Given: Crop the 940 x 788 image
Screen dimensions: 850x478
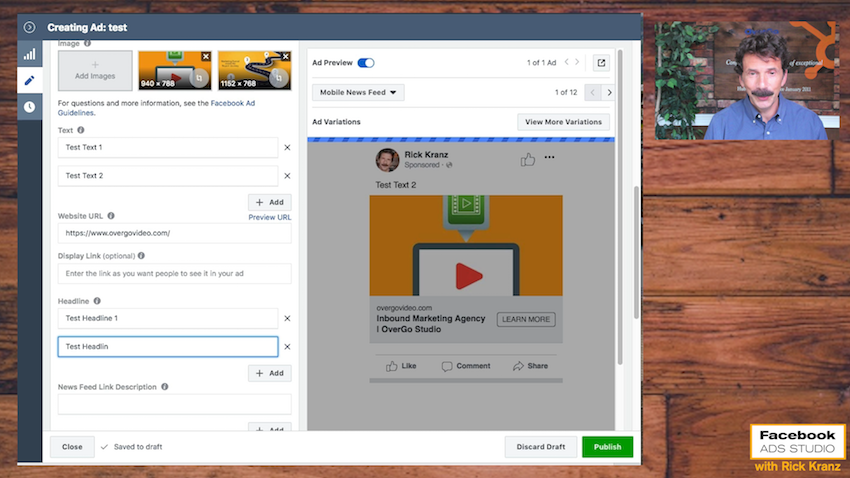Looking at the screenshot, I should (199, 79).
